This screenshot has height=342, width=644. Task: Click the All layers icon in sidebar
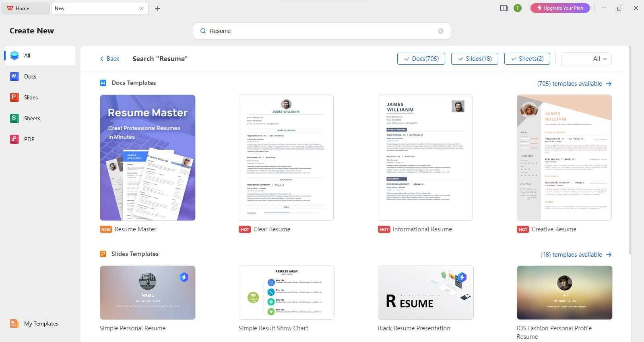(14, 56)
